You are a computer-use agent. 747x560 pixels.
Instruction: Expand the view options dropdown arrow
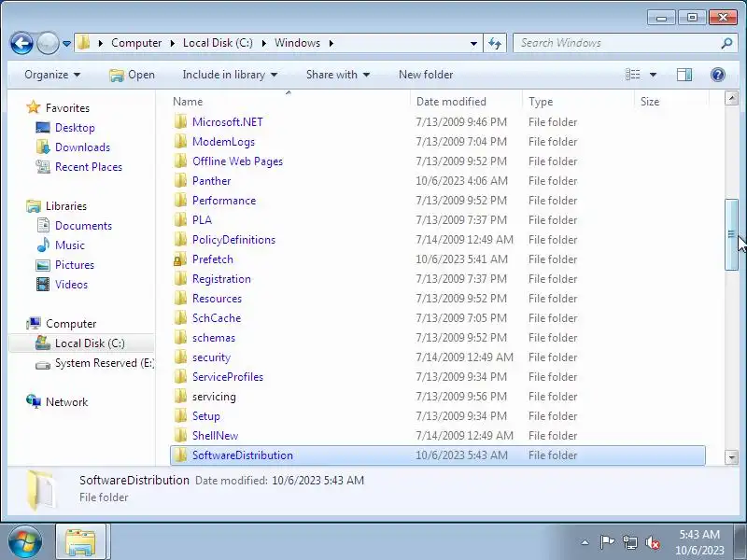(653, 75)
